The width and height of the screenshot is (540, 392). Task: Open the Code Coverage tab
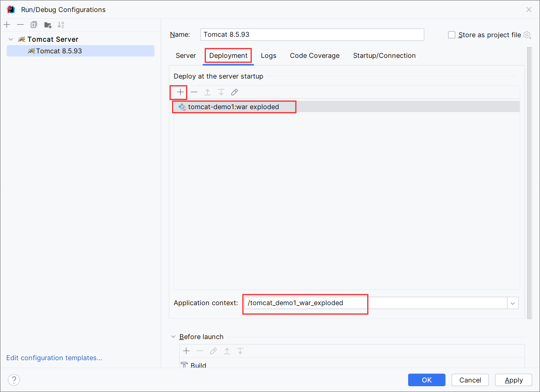coord(315,55)
